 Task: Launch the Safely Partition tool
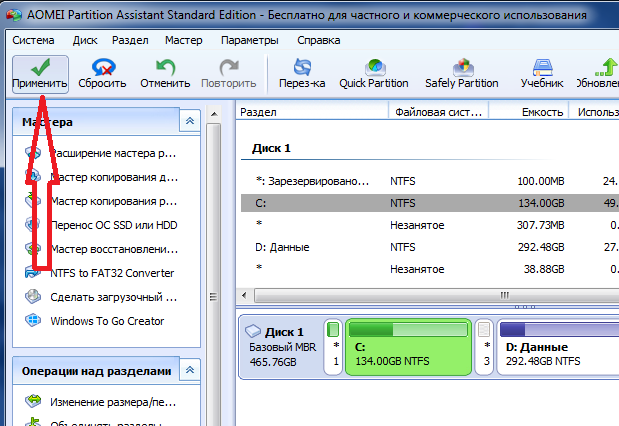tap(461, 74)
